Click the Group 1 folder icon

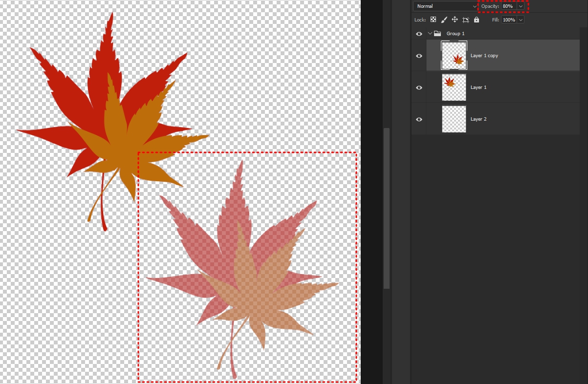pos(437,34)
